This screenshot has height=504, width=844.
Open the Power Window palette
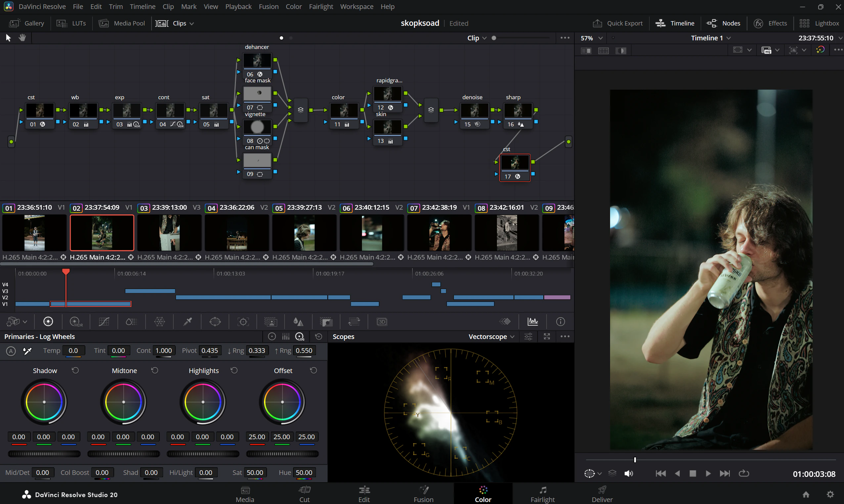point(215,321)
